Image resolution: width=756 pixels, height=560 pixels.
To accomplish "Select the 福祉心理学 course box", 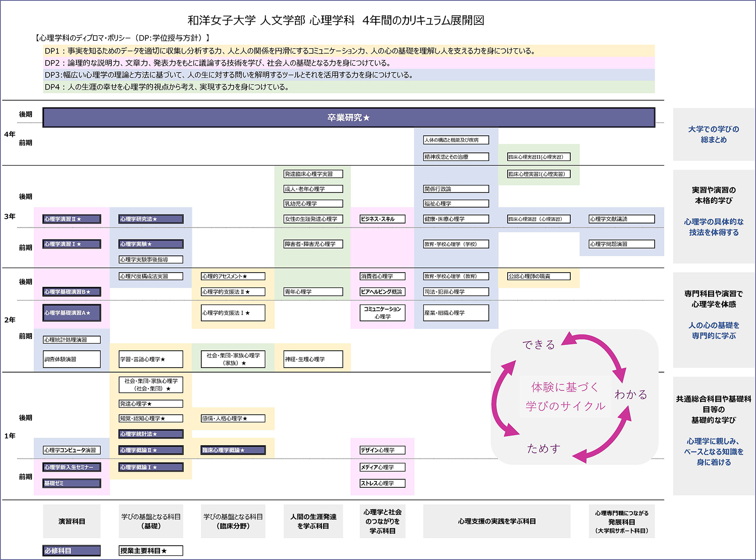I will pos(456,203).
